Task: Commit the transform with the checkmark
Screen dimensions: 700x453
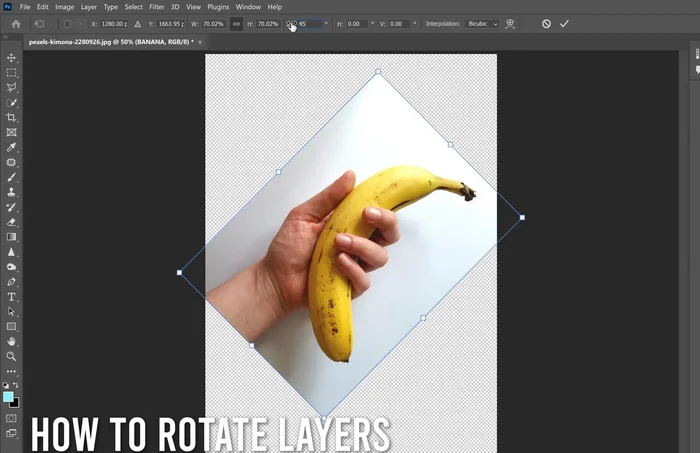Action: coord(564,24)
